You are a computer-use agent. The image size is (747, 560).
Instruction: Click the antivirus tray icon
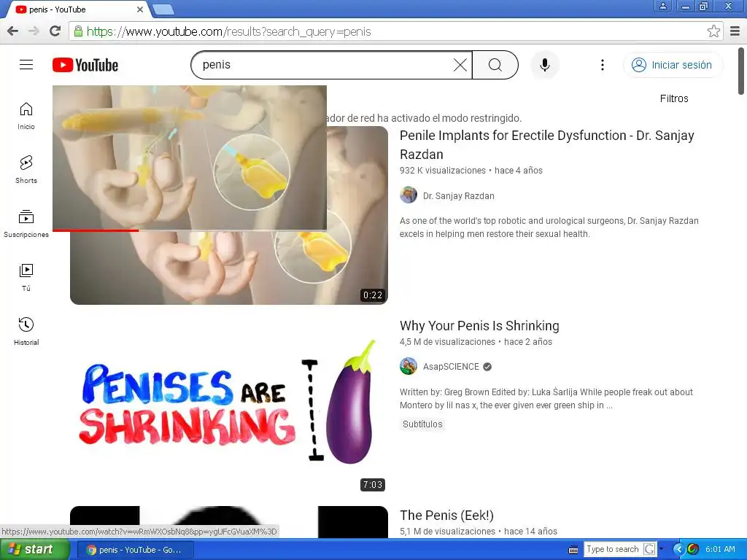click(693, 549)
